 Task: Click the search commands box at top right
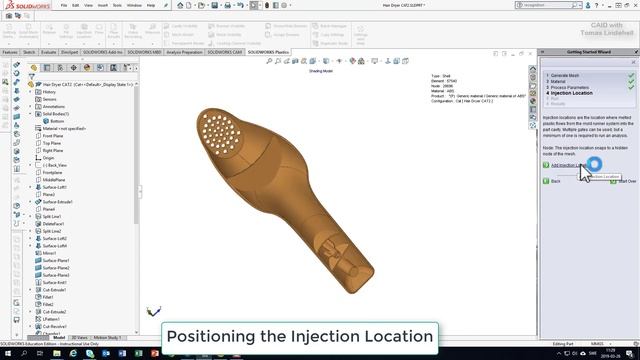(x=547, y=5)
